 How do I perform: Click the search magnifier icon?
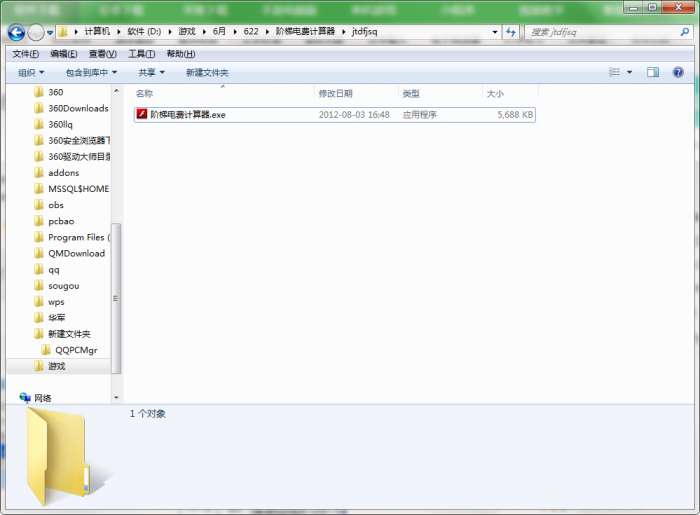pyautogui.click(x=684, y=32)
